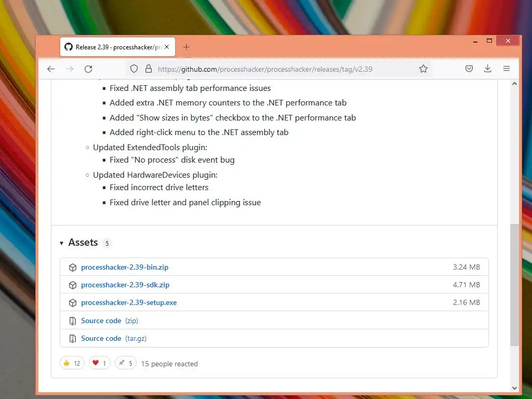The image size is (532, 399).
Task: Click 'Fixed drive letter and panel clipping issue'
Action: [185, 203]
